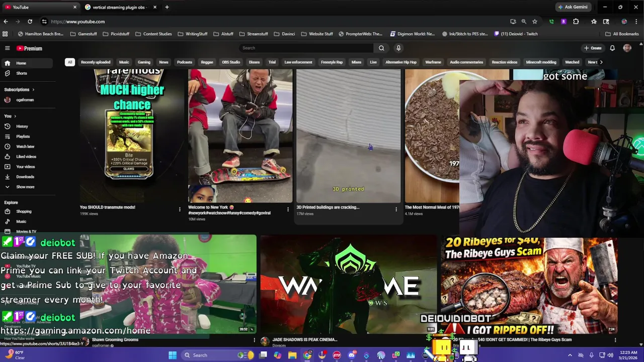
Task: Open the Welcome to New York Short thumbnail
Action: click(x=240, y=136)
